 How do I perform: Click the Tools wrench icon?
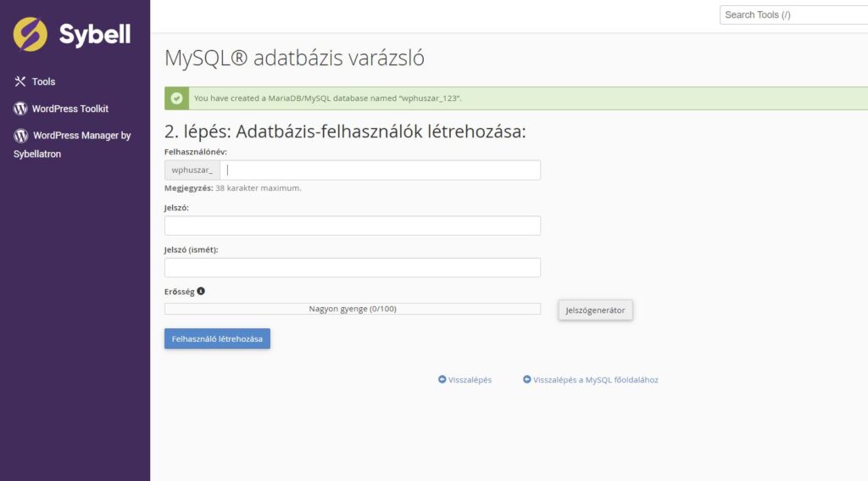20,81
